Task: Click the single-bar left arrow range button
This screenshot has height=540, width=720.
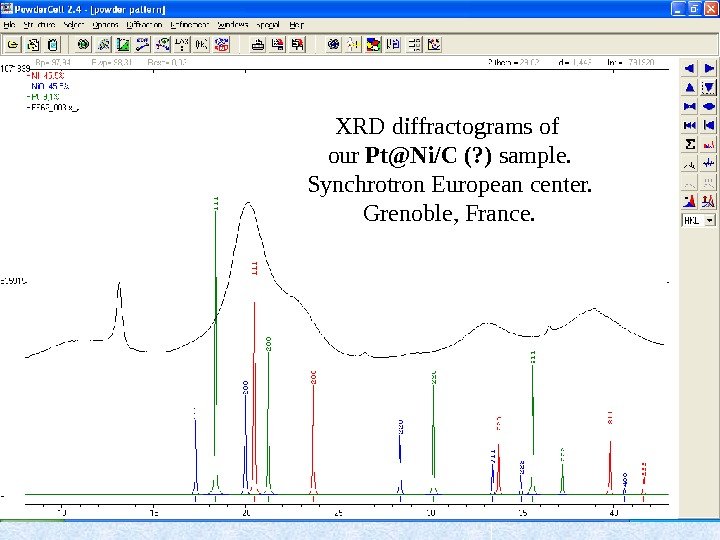Action: tap(709, 125)
